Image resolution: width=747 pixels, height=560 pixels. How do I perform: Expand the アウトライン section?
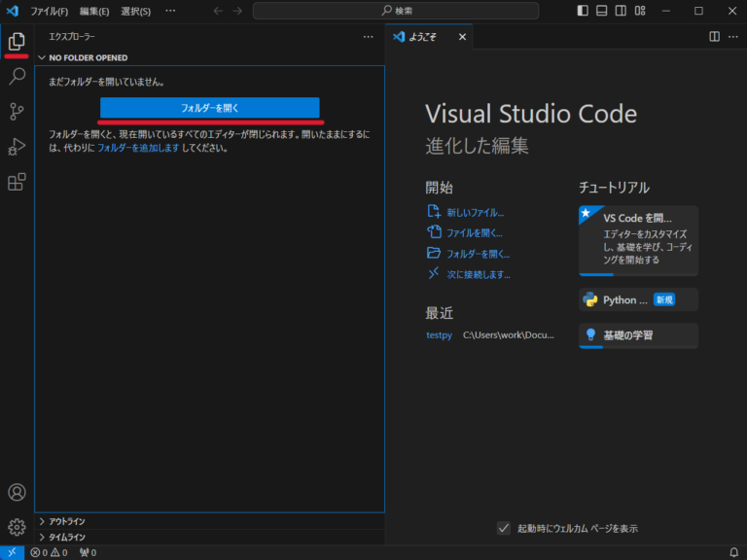[x=42, y=521]
